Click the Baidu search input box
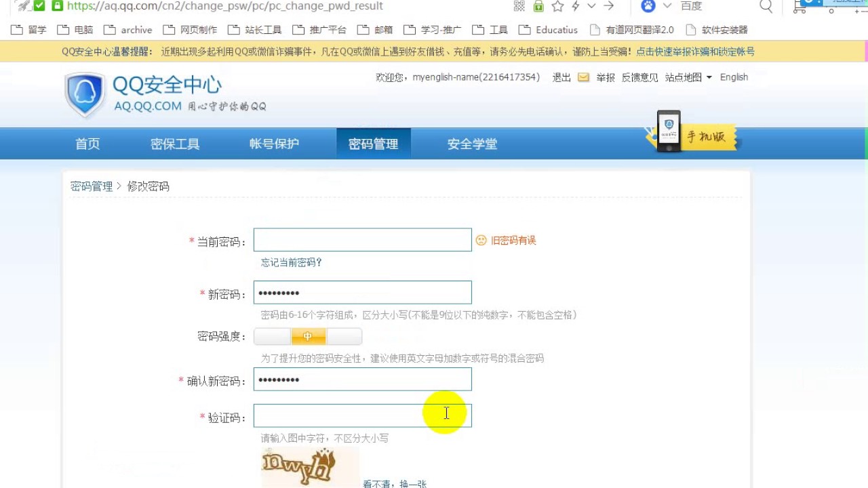Image resolution: width=868 pixels, height=488 pixels. (x=717, y=6)
